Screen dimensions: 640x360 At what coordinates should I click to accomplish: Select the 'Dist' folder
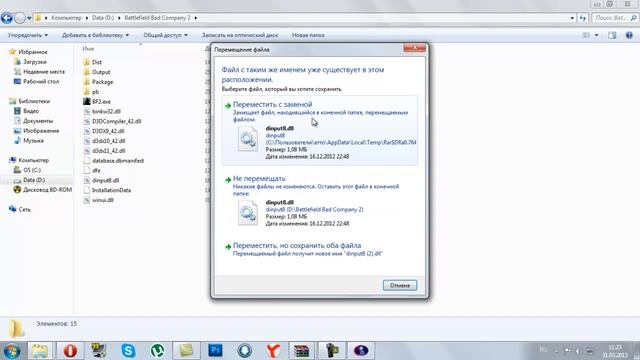coord(97,62)
